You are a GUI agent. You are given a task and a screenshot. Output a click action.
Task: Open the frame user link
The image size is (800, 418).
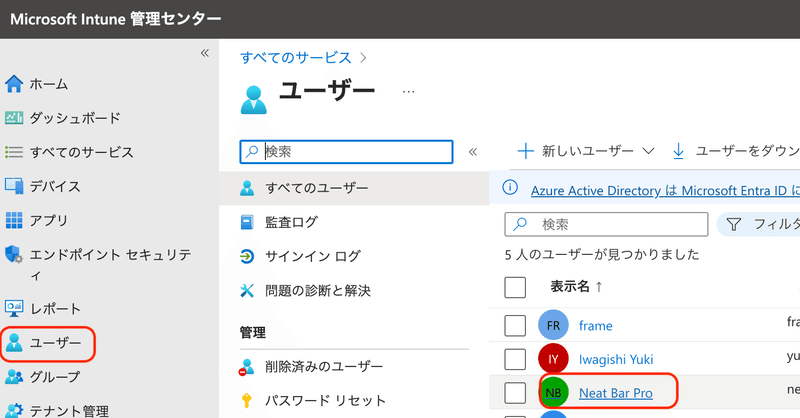point(595,326)
